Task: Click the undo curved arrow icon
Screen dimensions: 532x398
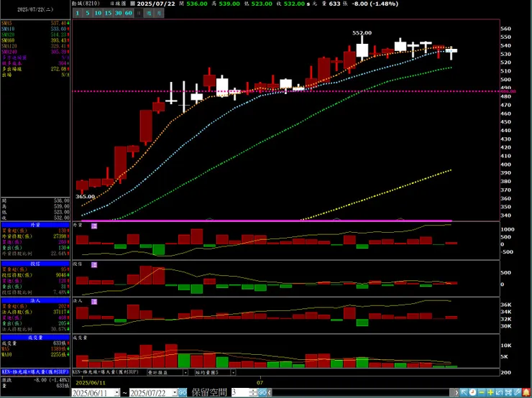Action: pyautogui.click(x=500, y=392)
